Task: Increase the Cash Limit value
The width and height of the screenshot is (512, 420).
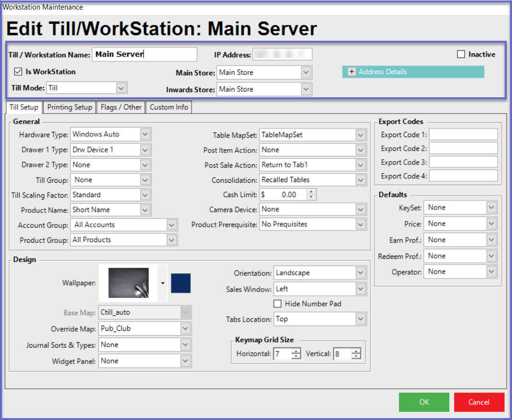Action: click(311, 192)
